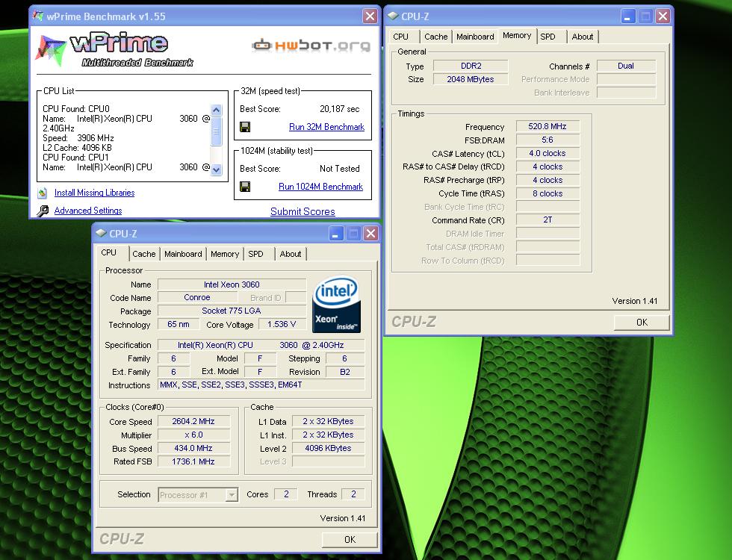Select CPU tab in lower CPU-Z window
This screenshot has height=560, width=732.
pyautogui.click(x=109, y=252)
